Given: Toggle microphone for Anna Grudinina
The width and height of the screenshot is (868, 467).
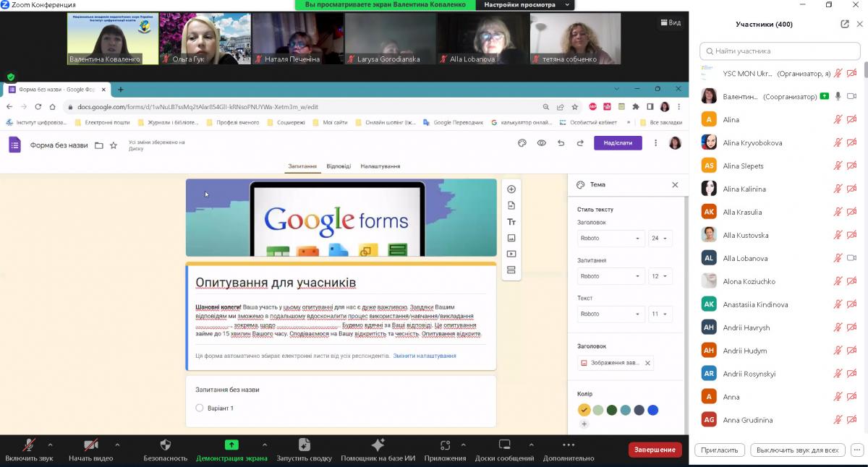Looking at the screenshot, I should [x=838, y=420].
